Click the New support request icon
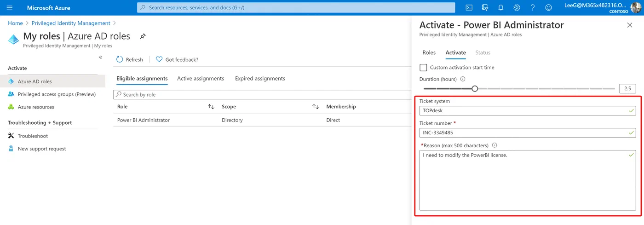 pyautogui.click(x=11, y=149)
